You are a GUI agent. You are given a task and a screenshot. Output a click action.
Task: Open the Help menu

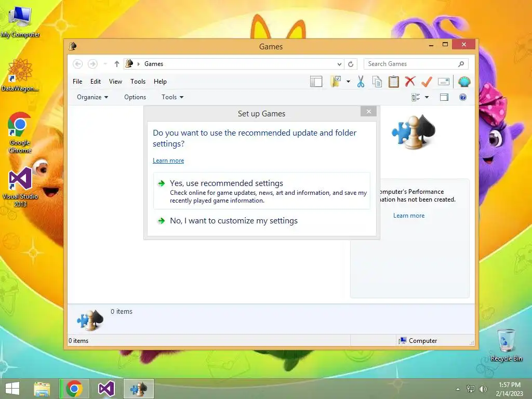click(x=160, y=82)
